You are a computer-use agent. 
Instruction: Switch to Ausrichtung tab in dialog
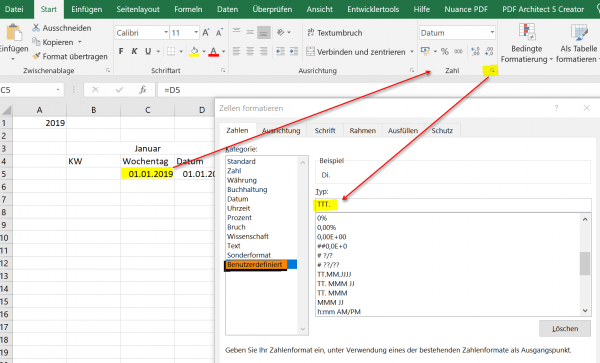[x=281, y=130]
